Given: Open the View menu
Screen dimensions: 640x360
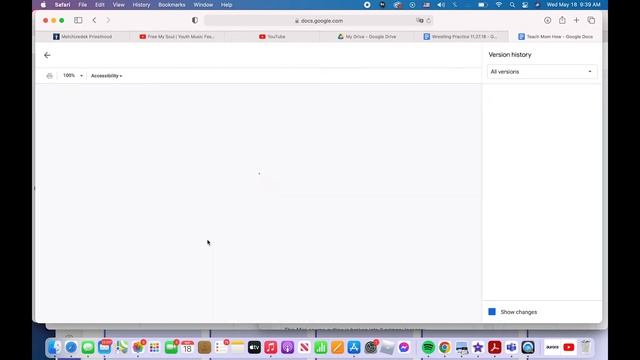Looking at the screenshot, I should pyautogui.click(x=118, y=5).
